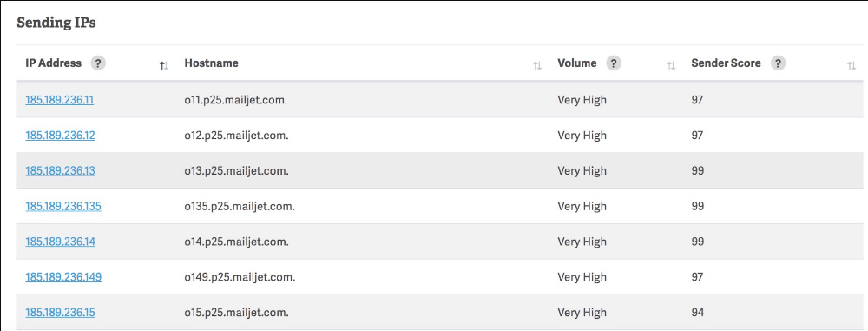Select hostname o11.p25.mailjet.com. cell

point(236,101)
